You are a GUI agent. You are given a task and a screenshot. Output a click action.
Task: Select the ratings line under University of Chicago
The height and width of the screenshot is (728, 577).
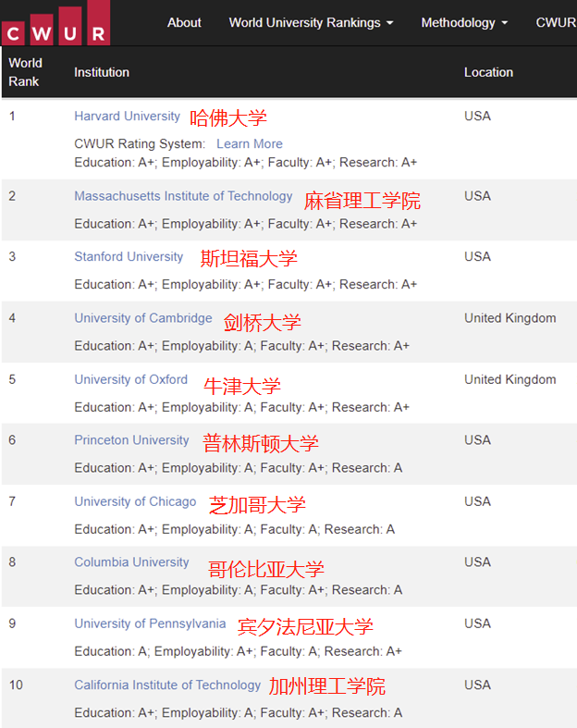click(x=235, y=529)
